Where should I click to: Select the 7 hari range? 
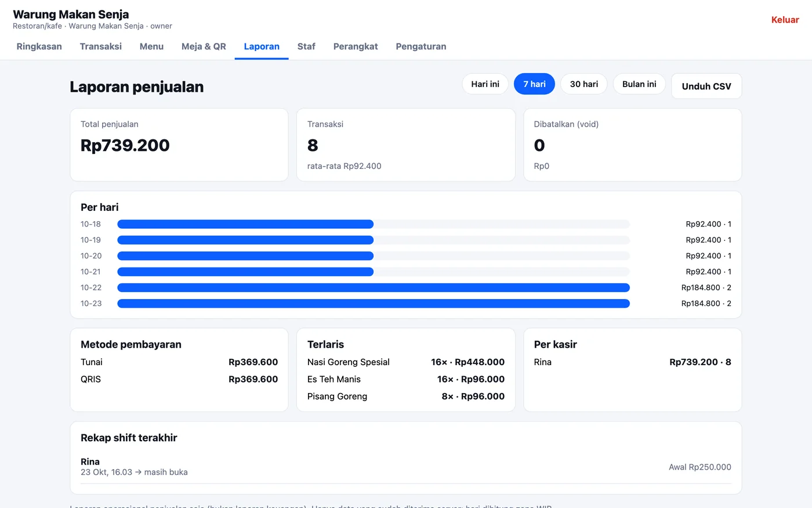coord(534,84)
